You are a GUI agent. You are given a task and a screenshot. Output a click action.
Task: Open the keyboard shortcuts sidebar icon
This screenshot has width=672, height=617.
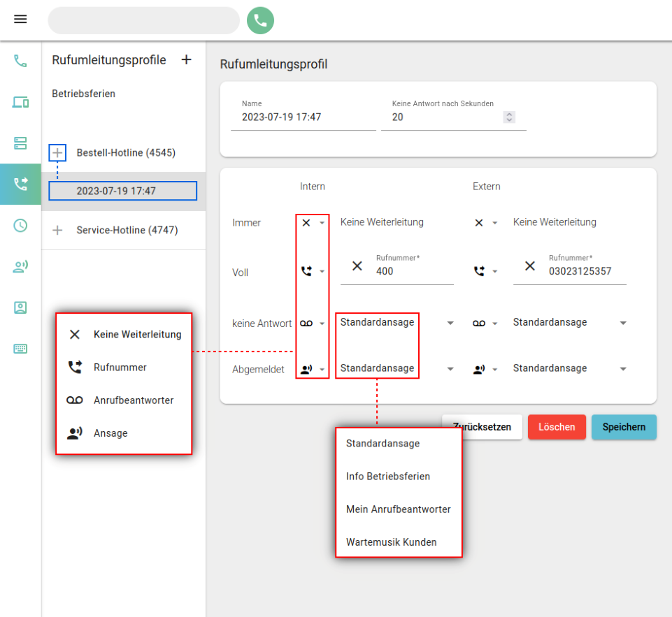(x=20, y=349)
